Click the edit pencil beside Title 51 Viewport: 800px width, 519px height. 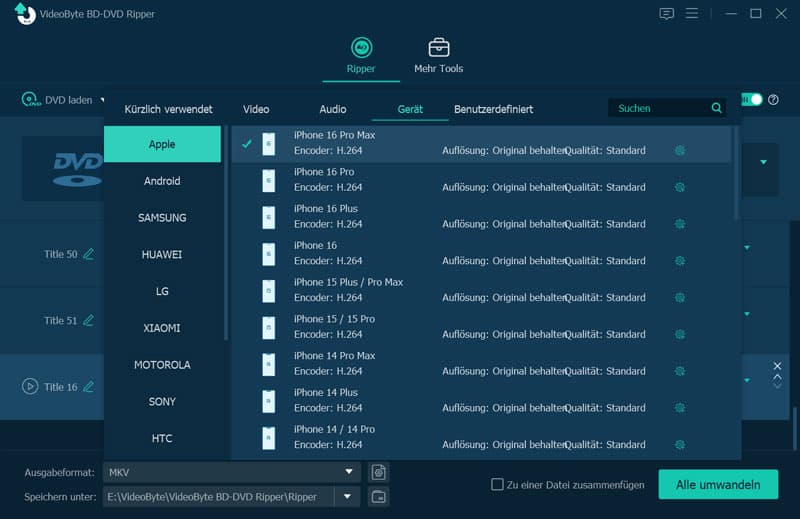coord(88,321)
